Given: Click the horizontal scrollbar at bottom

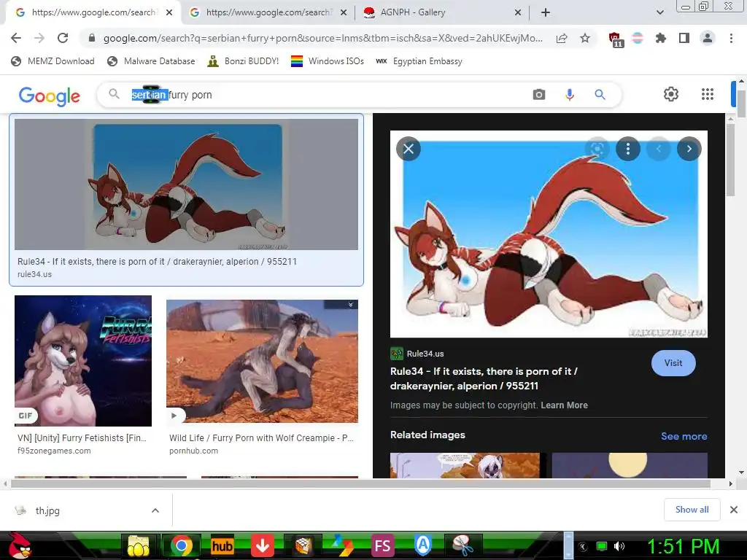Looking at the screenshot, I should (x=360, y=484).
